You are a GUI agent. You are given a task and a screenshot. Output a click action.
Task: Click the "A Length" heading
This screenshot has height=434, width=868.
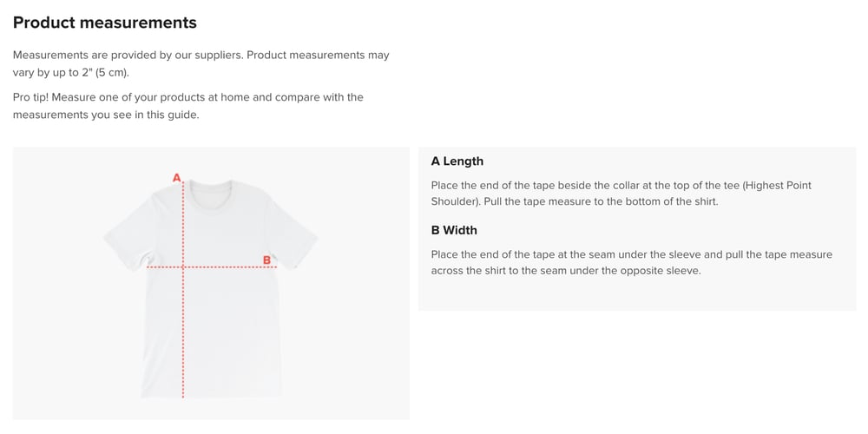click(x=457, y=161)
